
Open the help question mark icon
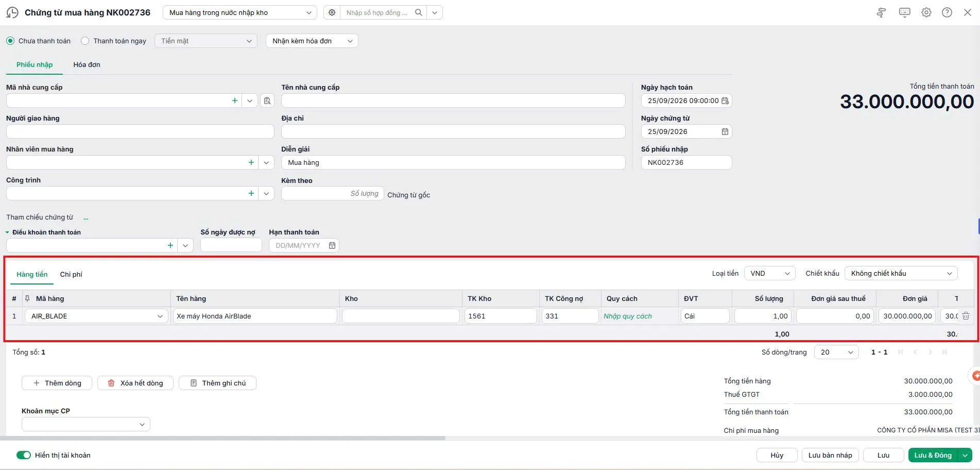(947, 12)
